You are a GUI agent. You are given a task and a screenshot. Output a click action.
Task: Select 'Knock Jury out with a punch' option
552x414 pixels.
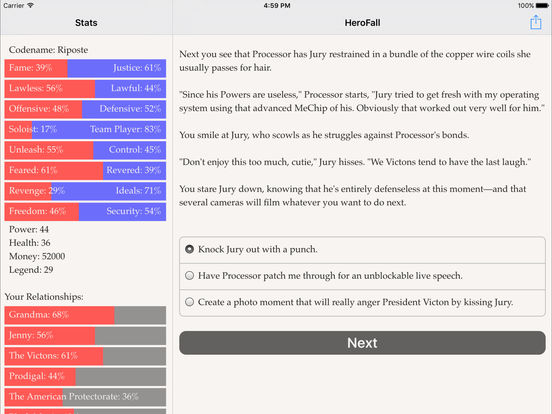362,250
